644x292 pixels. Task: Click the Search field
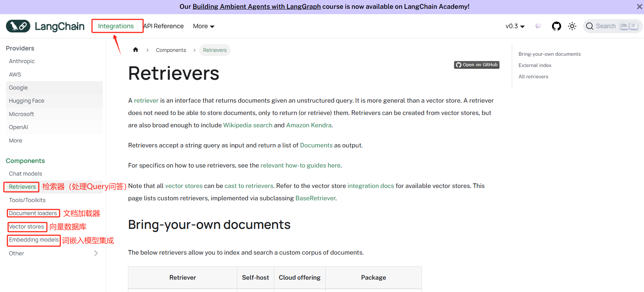coord(613,26)
